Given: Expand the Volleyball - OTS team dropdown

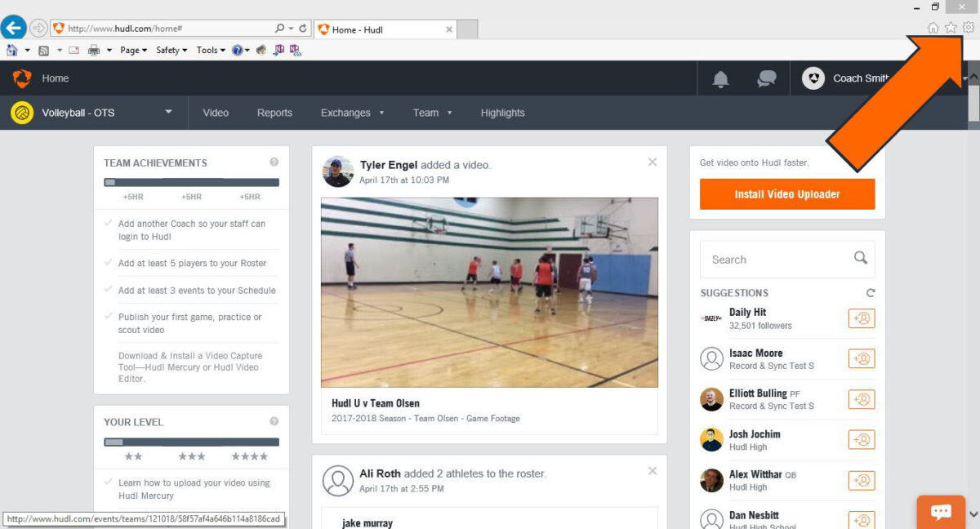Looking at the screenshot, I should coord(169,112).
